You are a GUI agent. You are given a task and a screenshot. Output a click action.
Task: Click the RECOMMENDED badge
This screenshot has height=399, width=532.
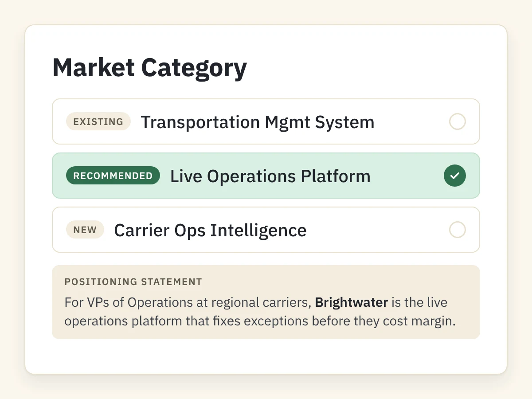[x=113, y=176]
